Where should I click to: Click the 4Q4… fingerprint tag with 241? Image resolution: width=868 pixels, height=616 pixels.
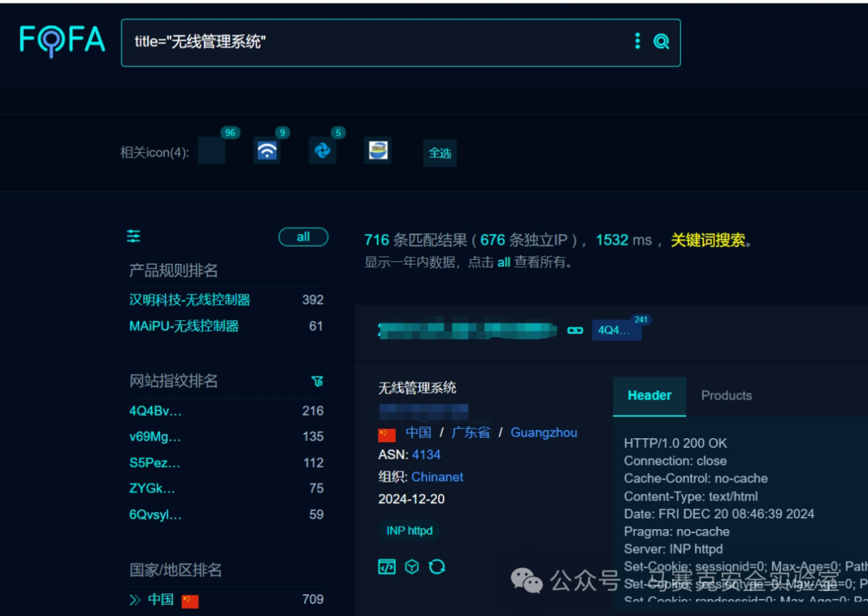click(616, 331)
